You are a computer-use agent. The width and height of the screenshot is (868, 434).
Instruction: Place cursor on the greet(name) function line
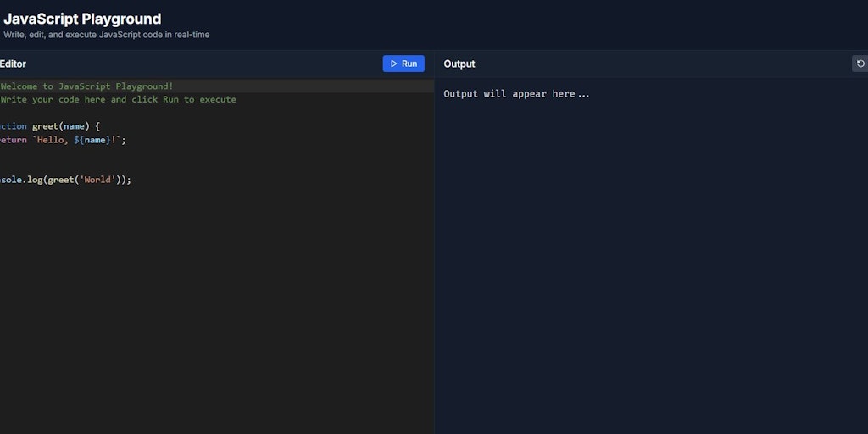tap(50, 126)
